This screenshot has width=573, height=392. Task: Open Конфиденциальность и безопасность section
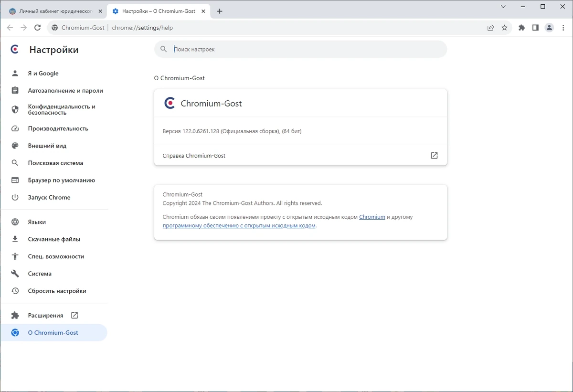click(54, 110)
